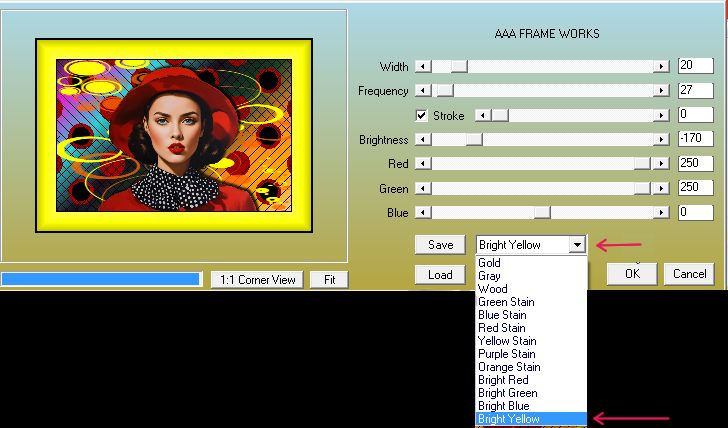Cancel the AAA Frame Works dialog
Screen dimensions: 728x428
(x=689, y=274)
